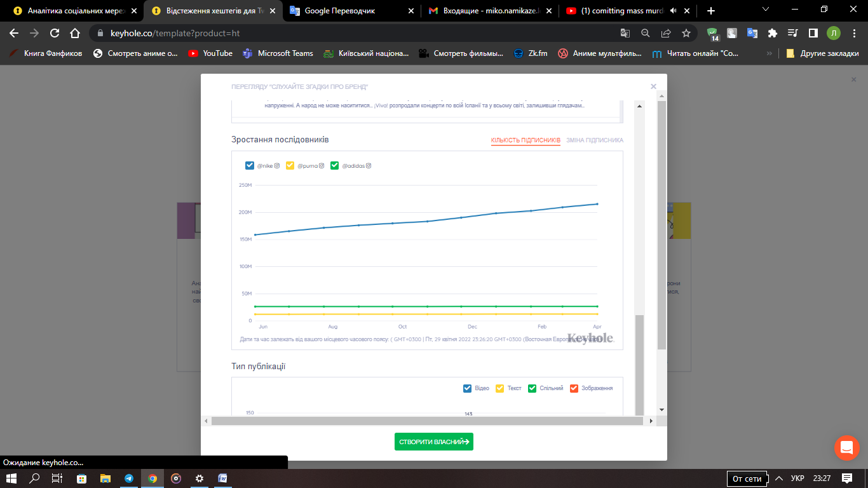
Task: Open the Другие закладки bookmarks folder
Action: coord(822,53)
